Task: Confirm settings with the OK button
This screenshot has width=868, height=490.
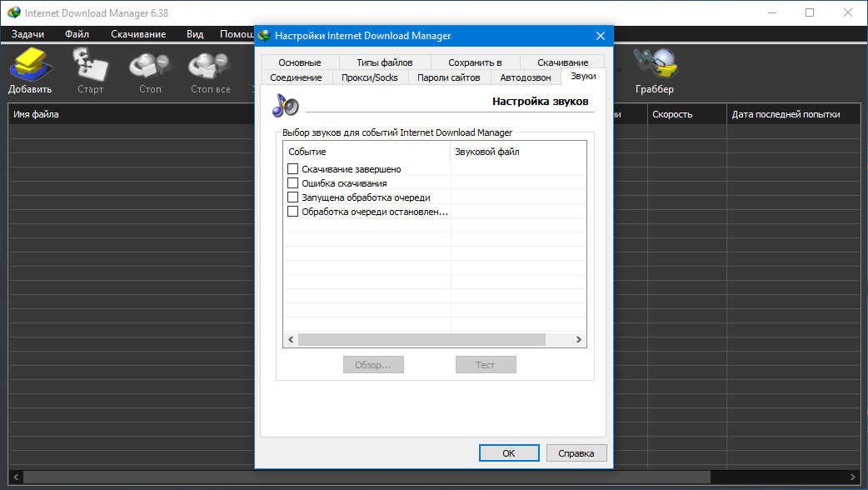Action: coord(509,452)
